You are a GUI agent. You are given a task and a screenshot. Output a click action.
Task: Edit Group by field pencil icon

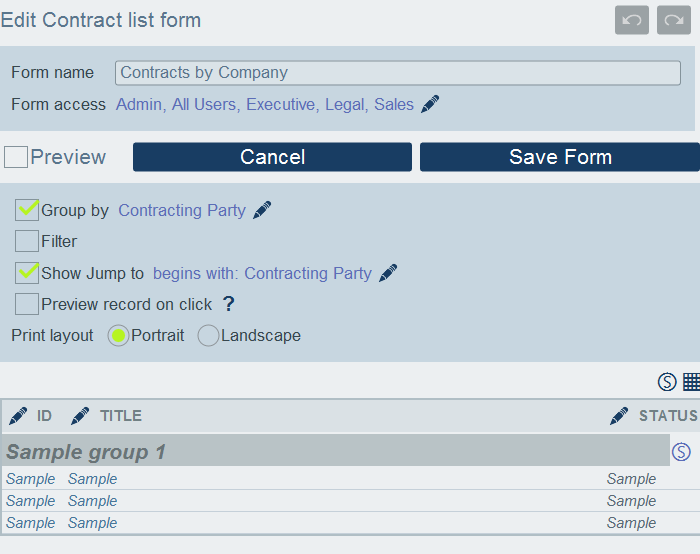pos(262,210)
